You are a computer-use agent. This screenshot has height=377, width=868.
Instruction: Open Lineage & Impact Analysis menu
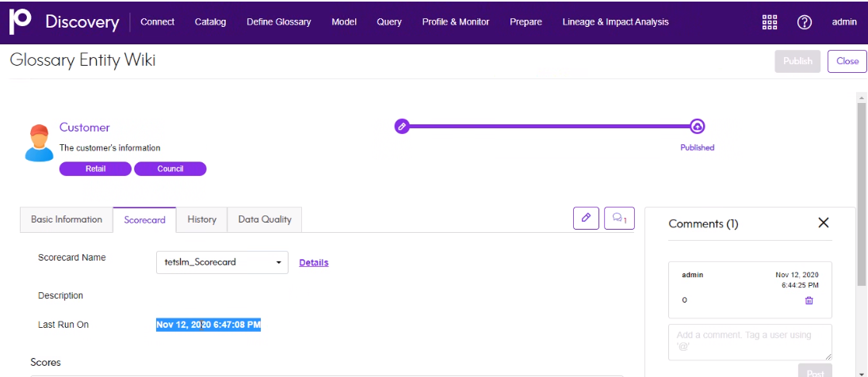point(615,22)
